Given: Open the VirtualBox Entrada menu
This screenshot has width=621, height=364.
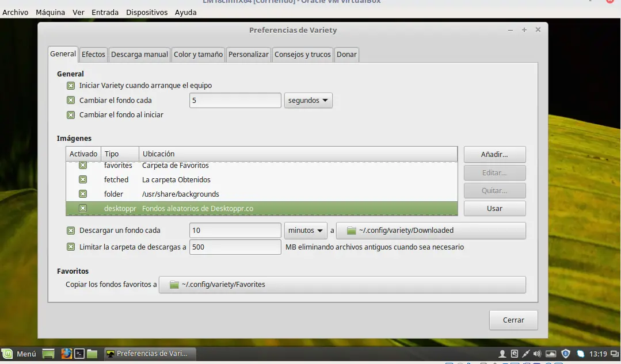Looking at the screenshot, I should [105, 12].
